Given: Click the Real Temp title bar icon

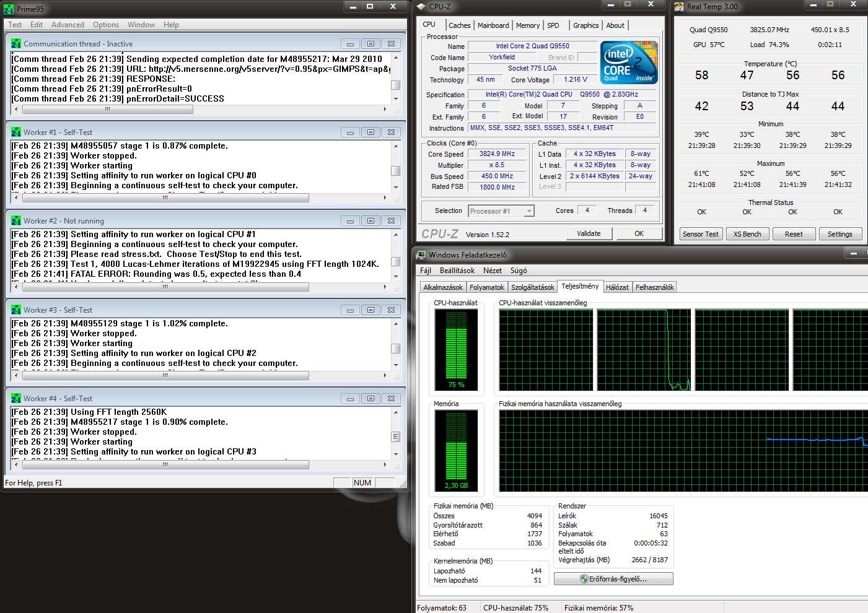Looking at the screenshot, I should point(679,6).
